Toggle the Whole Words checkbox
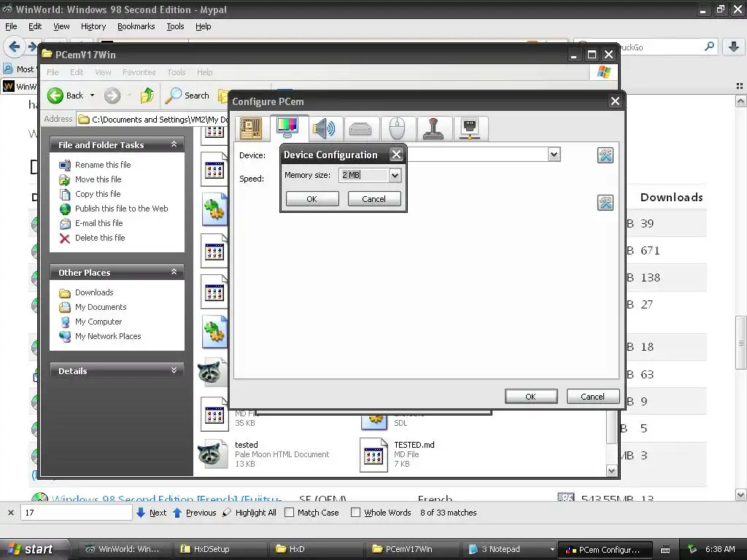The height and width of the screenshot is (560, 747). [x=355, y=513]
